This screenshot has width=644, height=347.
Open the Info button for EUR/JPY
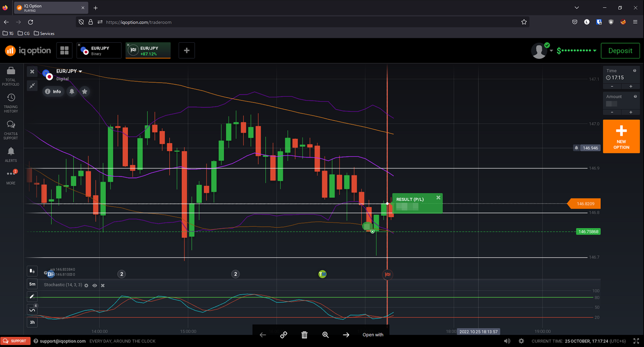tap(53, 92)
